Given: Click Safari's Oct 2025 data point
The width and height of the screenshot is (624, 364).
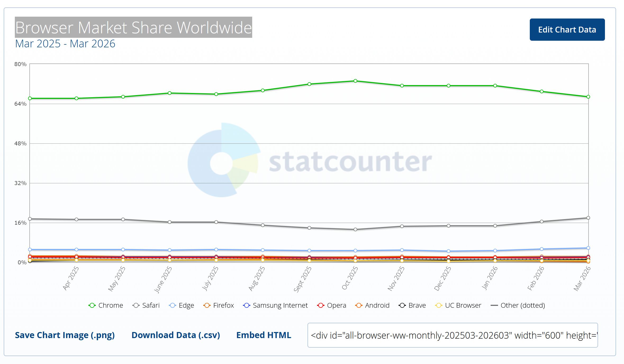Looking at the screenshot, I should (355, 229).
